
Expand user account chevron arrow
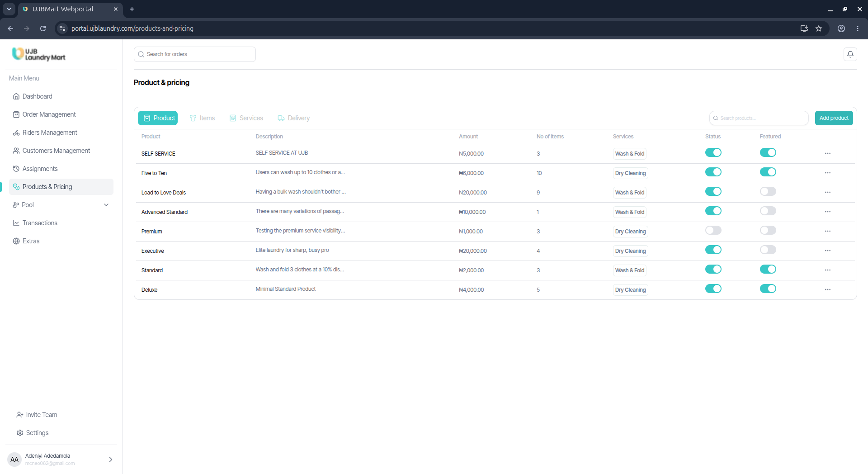[110, 460]
